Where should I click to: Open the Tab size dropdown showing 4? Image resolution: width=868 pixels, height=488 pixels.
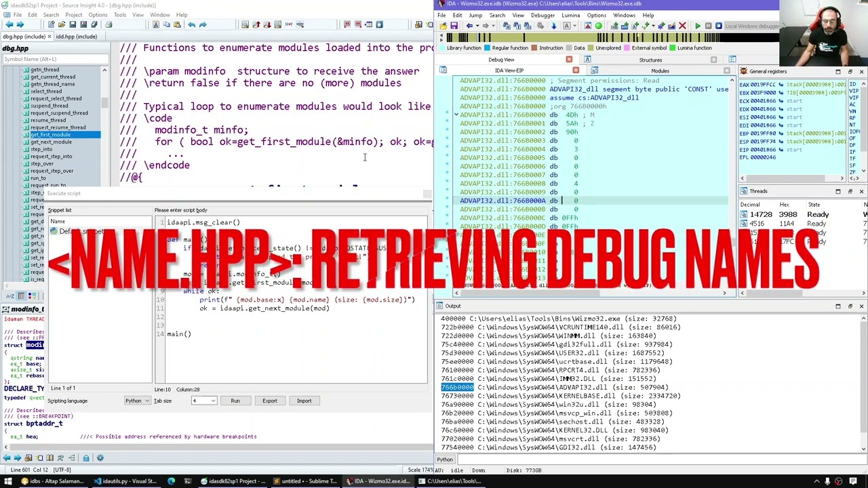203,401
